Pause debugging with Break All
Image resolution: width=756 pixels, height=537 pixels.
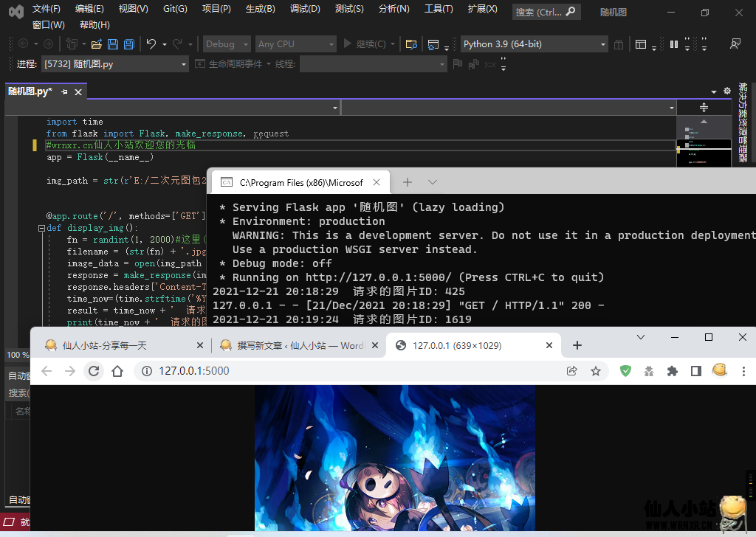click(x=674, y=44)
